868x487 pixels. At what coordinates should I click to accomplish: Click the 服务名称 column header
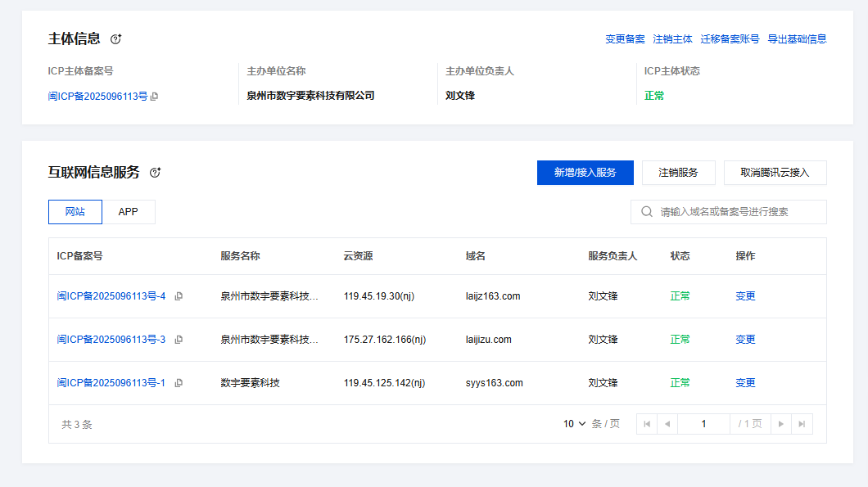[x=240, y=256]
